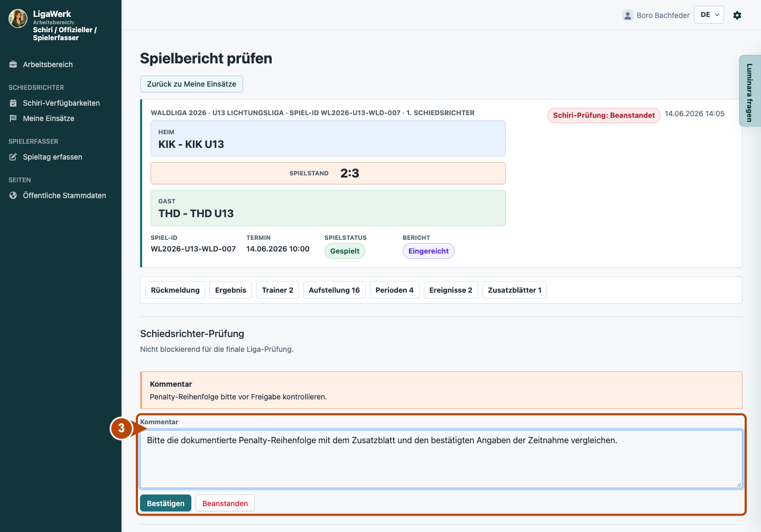View the Perioden 4 tab
Image resolution: width=761 pixels, height=532 pixels.
coord(395,290)
